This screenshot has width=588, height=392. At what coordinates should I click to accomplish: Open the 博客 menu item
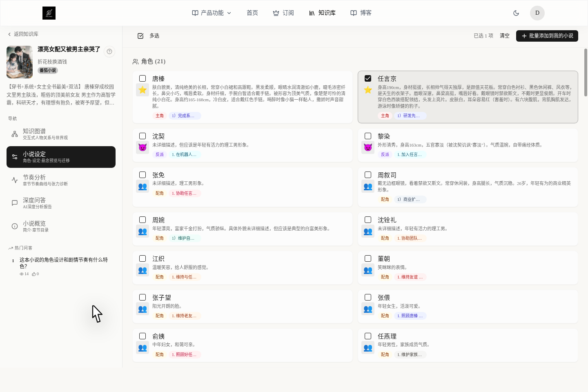pos(361,13)
